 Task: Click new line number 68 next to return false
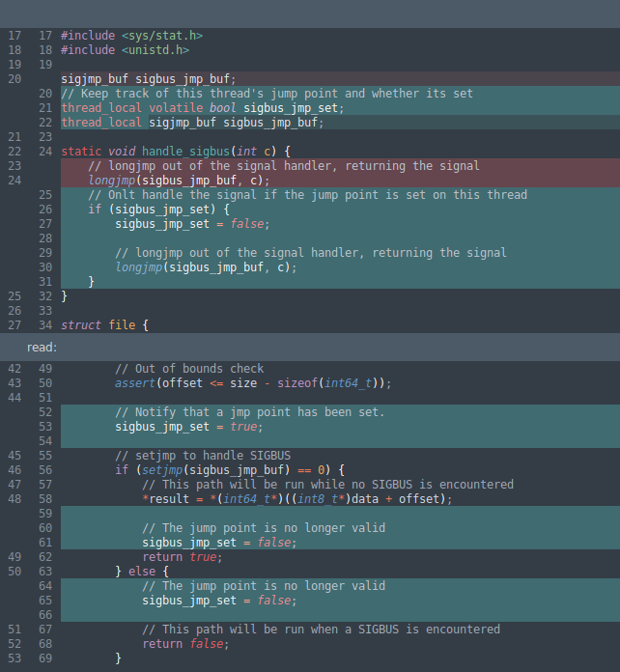click(x=45, y=644)
